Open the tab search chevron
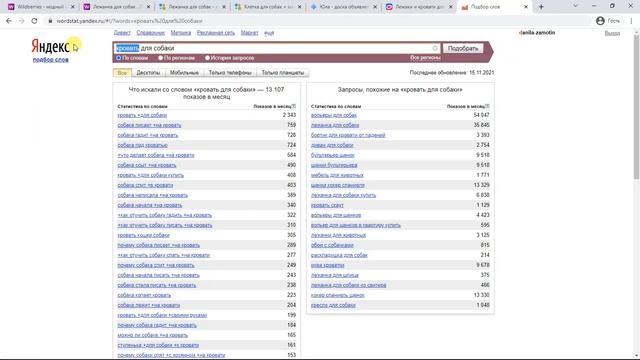 pos(575,6)
